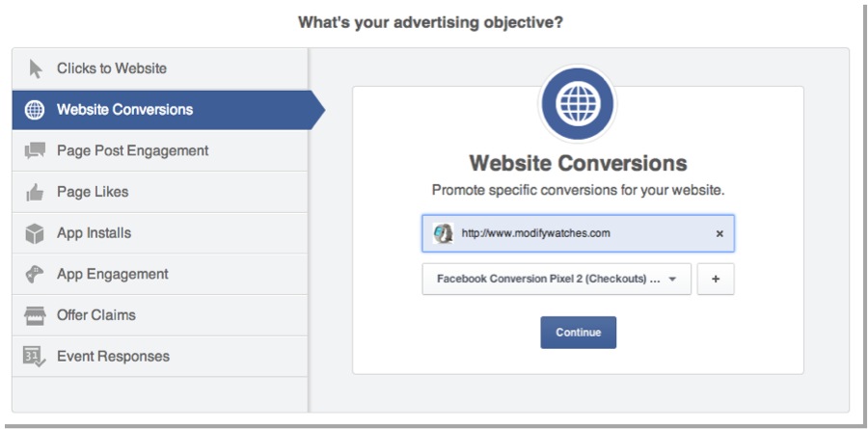
Task: Clear the modifywatches.com URL with the X
Action: [x=719, y=233]
